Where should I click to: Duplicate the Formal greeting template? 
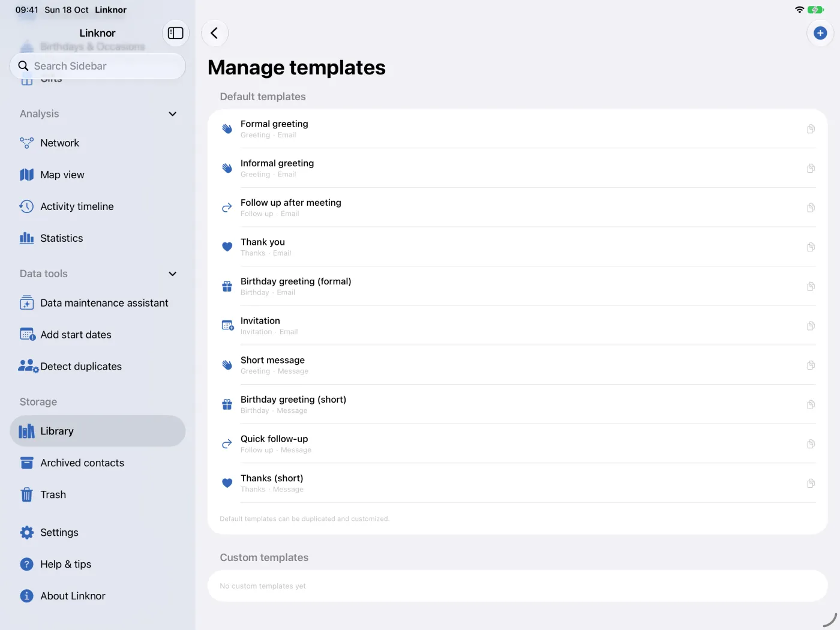[811, 129]
